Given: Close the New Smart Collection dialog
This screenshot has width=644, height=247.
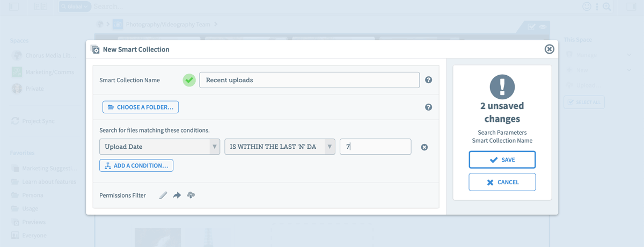Looking at the screenshot, I should [x=549, y=49].
